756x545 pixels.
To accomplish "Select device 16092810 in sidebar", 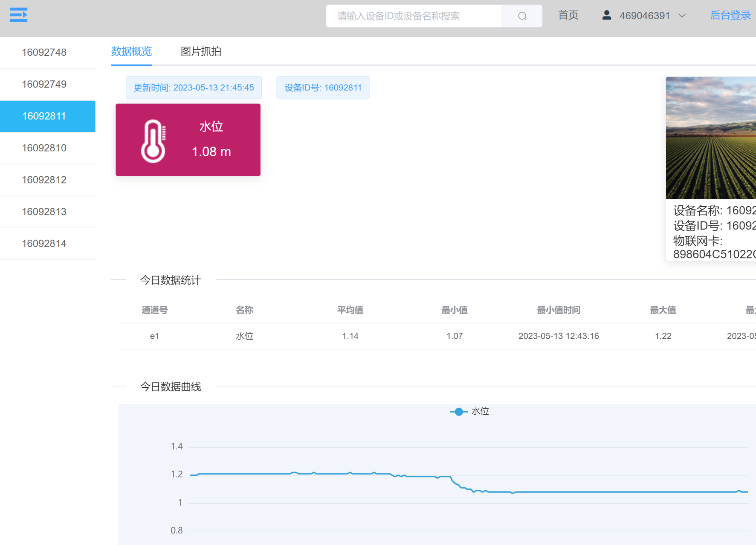I will pos(44,148).
